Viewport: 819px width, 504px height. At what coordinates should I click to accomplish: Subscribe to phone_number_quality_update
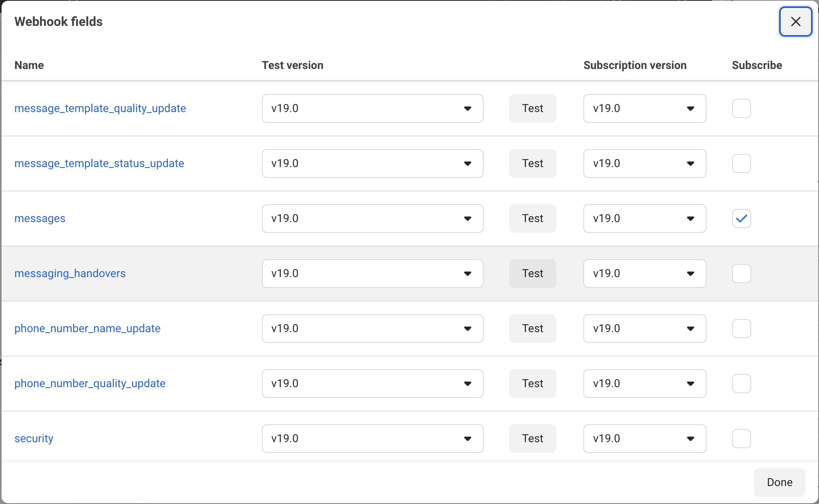click(x=741, y=384)
